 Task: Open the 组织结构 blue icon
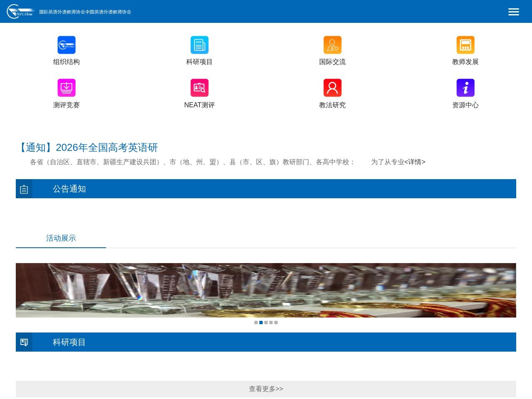(x=66, y=45)
